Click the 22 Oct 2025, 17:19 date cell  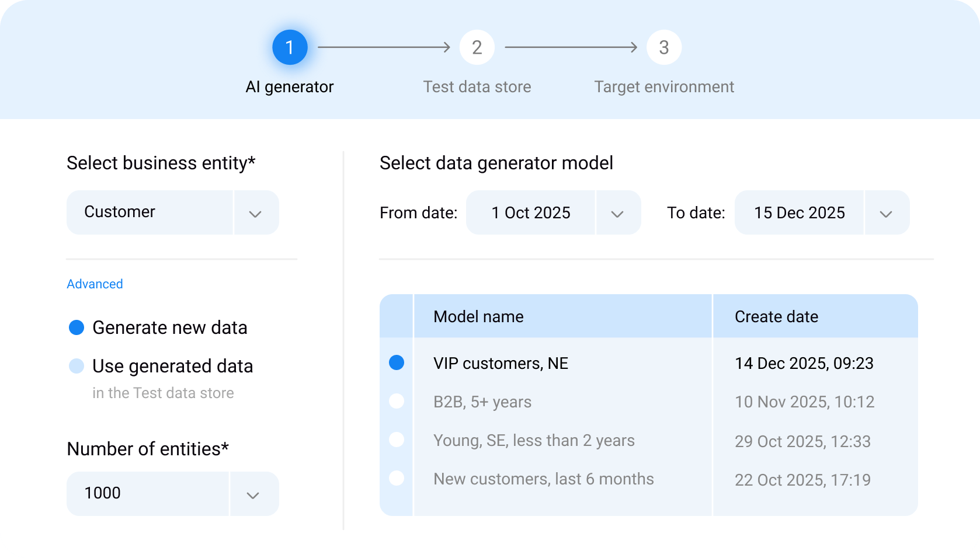[802, 480]
